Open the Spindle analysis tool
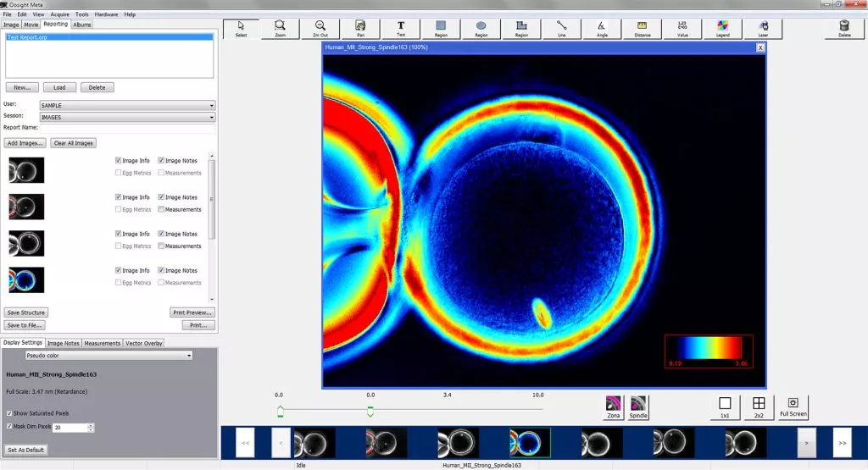 [x=638, y=407]
